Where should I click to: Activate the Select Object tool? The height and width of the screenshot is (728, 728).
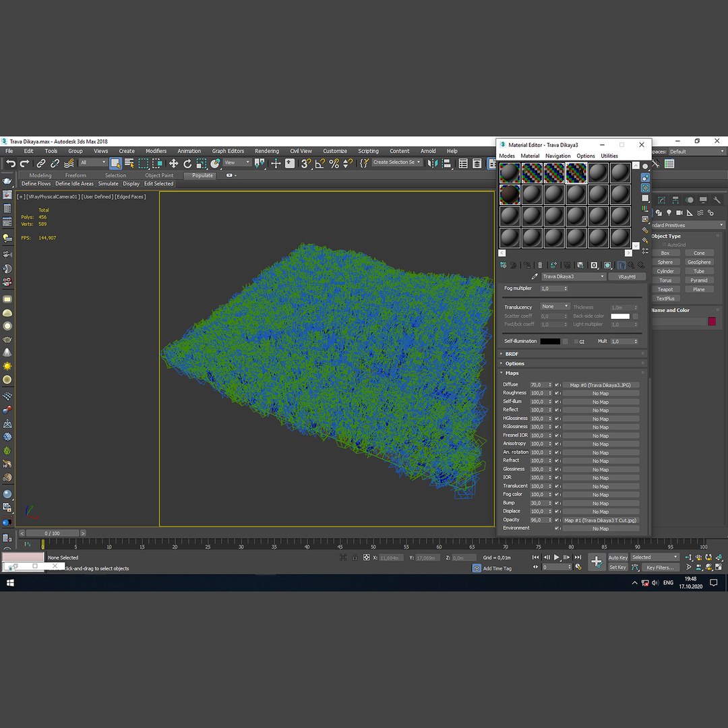(115, 163)
